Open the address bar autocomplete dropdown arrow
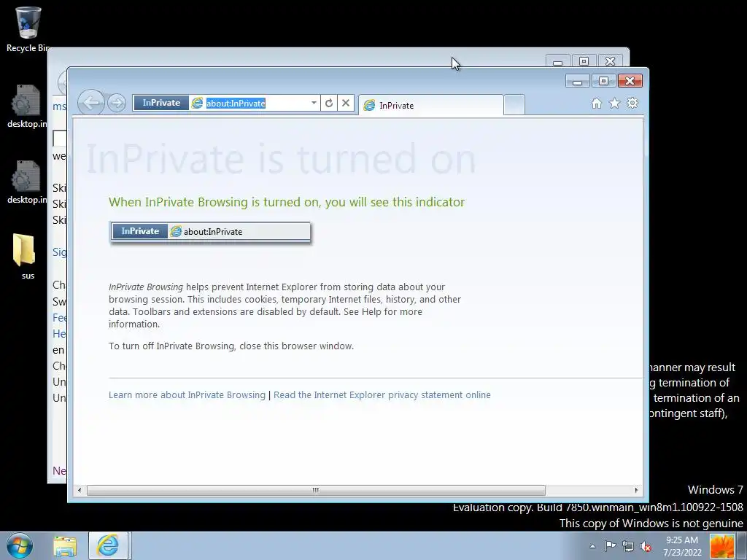This screenshot has height=560, width=747. click(x=314, y=103)
